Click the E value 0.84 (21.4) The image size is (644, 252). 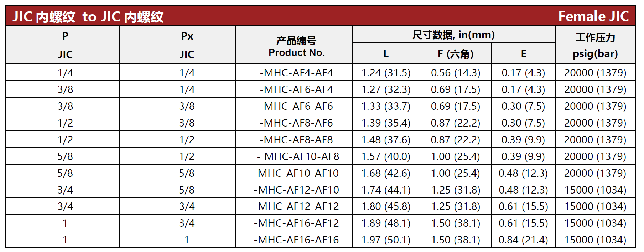[523, 240]
